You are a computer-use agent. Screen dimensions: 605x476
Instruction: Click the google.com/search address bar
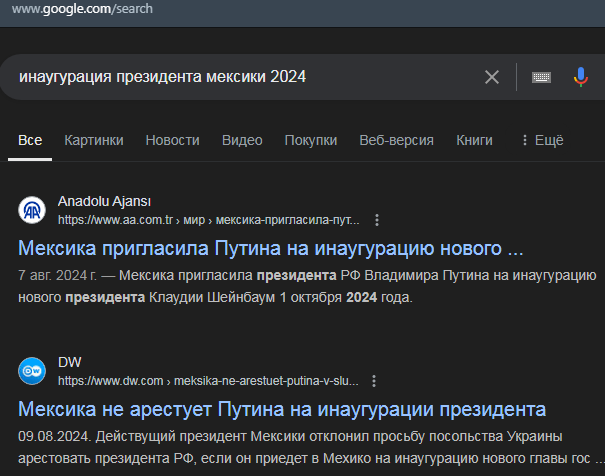pos(82,8)
